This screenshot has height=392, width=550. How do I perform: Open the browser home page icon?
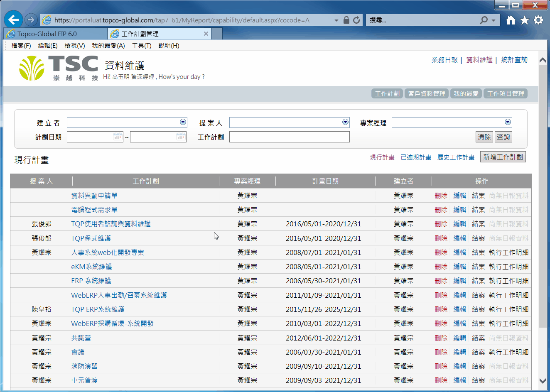click(x=511, y=20)
